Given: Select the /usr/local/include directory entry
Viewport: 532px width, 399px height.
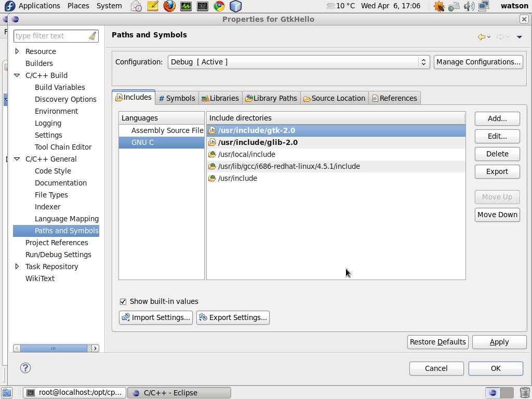Looking at the screenshot, I should [x=336, y=154].
